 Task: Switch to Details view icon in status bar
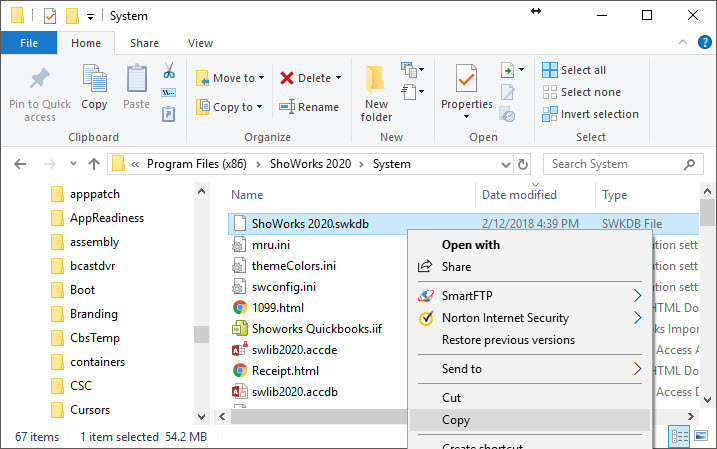[x=680, y=437]
